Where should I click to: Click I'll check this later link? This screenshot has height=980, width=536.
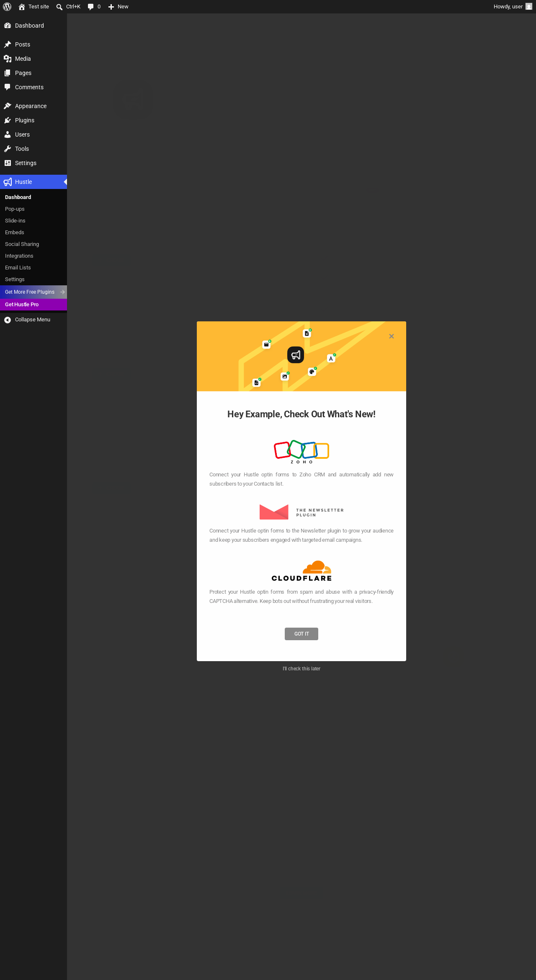click(x=301, y=669)
